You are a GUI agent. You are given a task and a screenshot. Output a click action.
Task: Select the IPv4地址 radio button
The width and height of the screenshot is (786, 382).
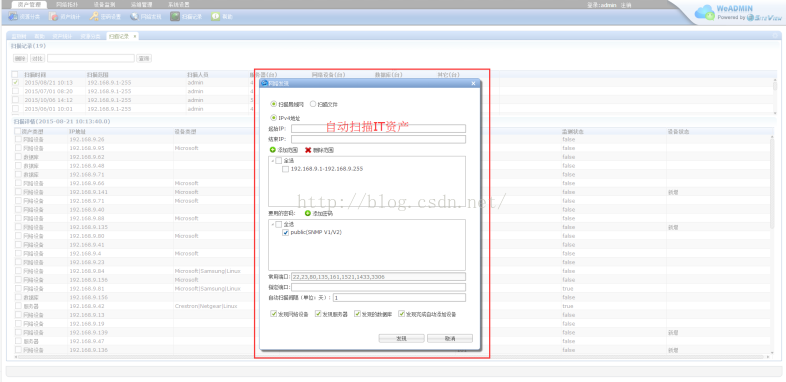click(x=273, y=118)
